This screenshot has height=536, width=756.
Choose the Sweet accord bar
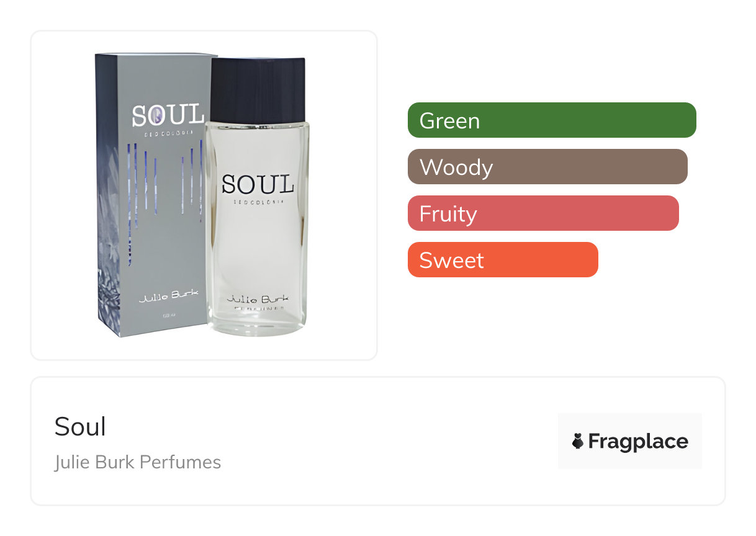(x=502, y=260)
